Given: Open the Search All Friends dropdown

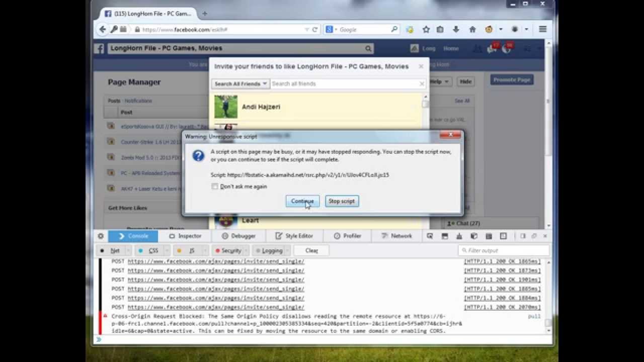Looking at the screenshot, I should 240,84.
